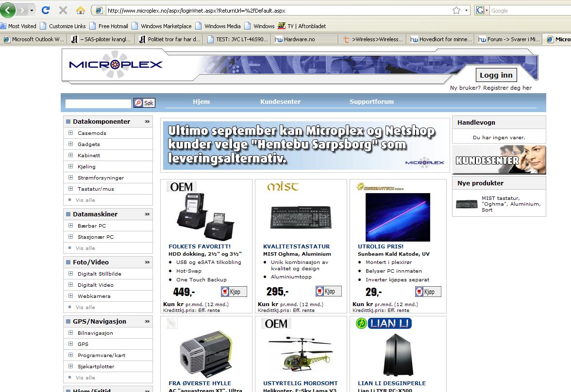Viewport: 571px width, 392px height.
Task: Switch to the Forum -> Svarer tab
Action: [x=508, y=39]
